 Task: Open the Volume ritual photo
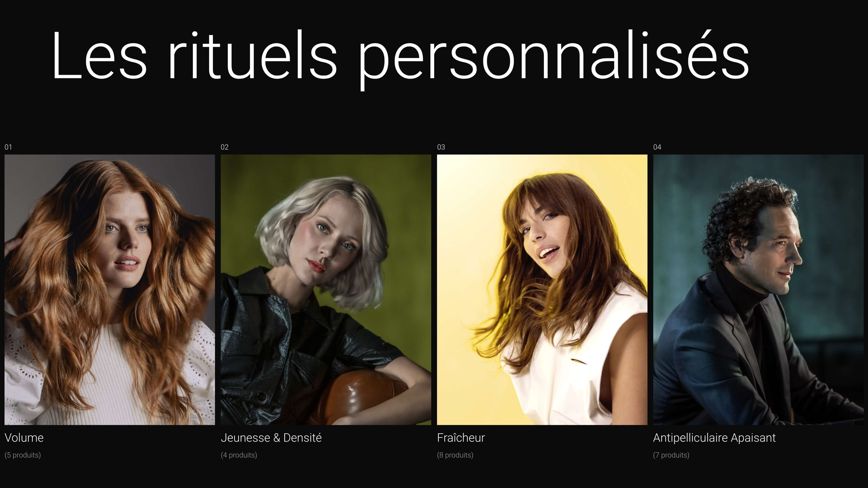[109, 290]
